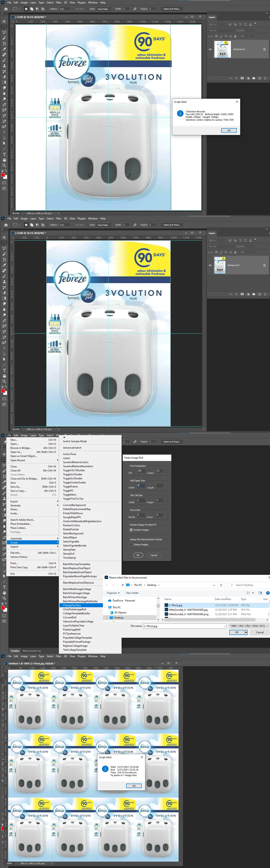Hide Background layer in second window
Image resolution: width=270 pixels, height=868 pixels.
coord(210,265)
